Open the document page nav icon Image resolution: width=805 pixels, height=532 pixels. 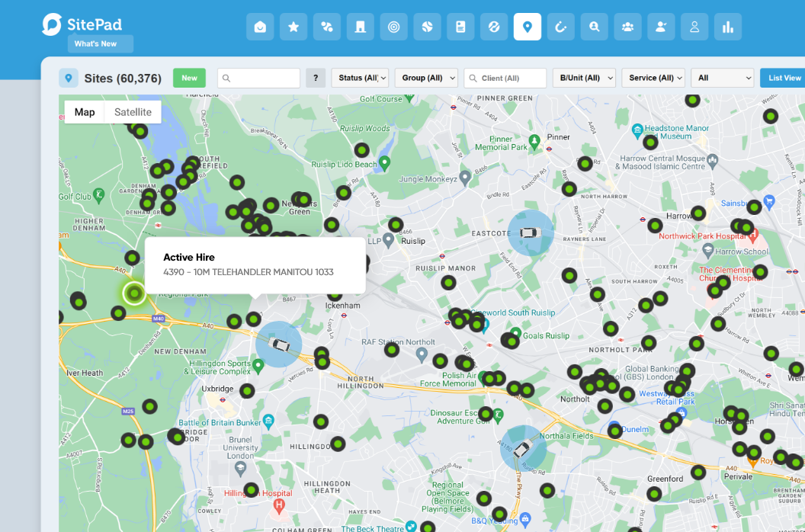click(x=460, y=27)
